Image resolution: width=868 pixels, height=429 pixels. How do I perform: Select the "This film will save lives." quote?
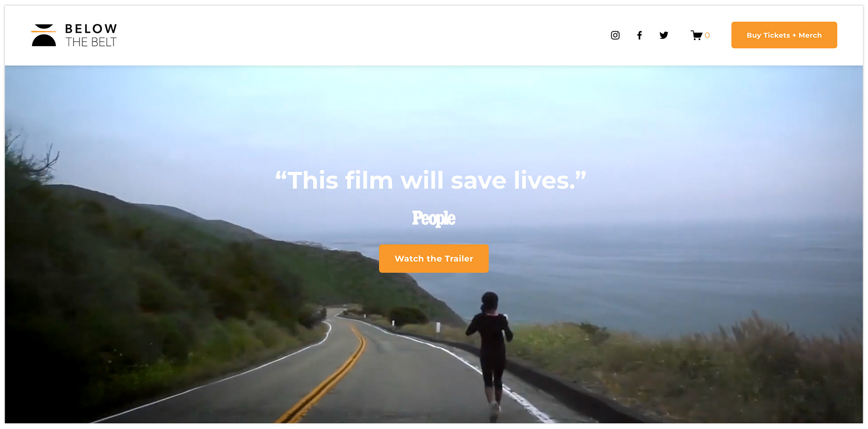(430, 181)
